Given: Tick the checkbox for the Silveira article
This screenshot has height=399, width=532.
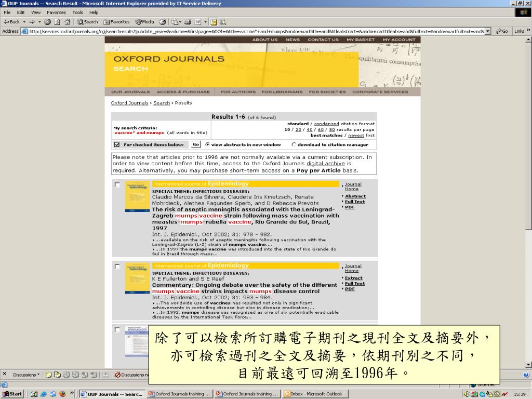Looking at the screenshot, I should click(x=117, y=185).
